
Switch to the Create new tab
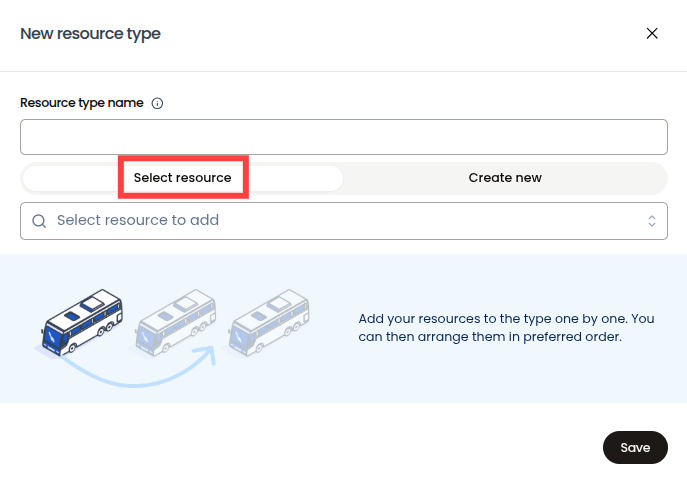(x=505, y=178)
